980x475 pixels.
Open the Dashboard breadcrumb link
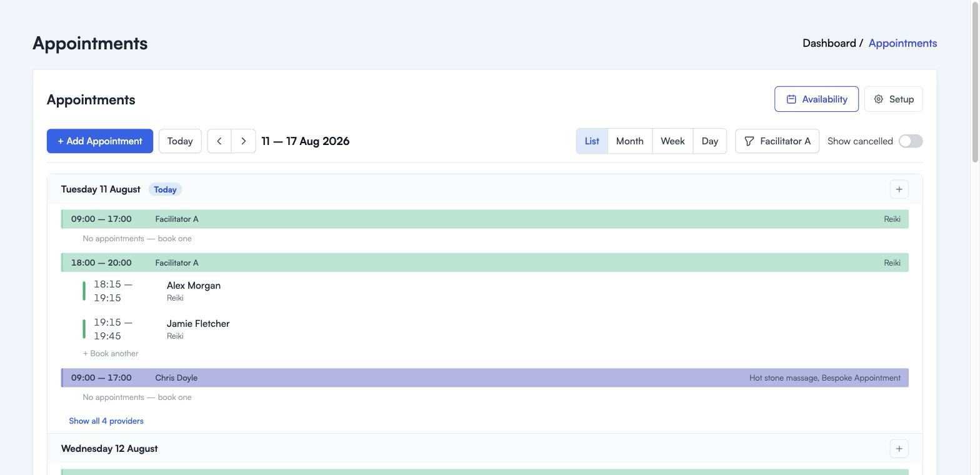point(829,43)
